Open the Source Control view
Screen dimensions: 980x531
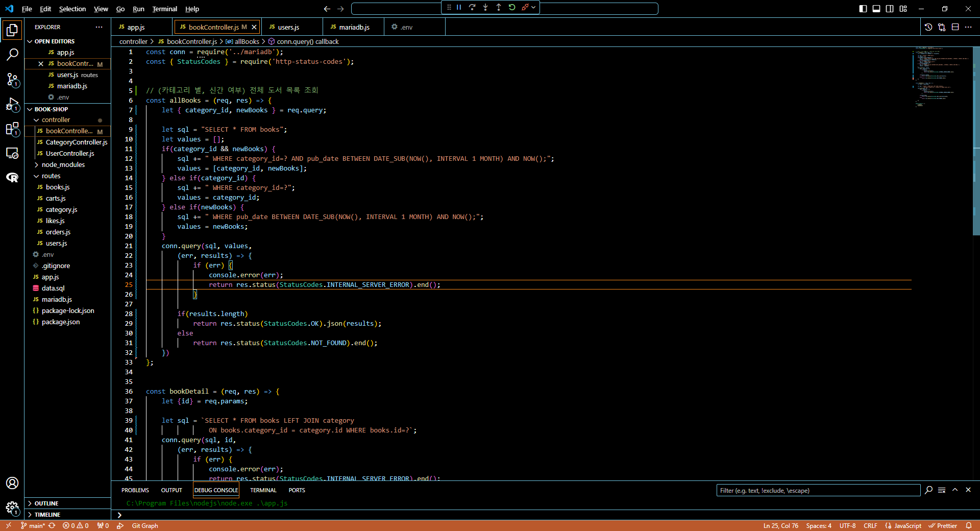coord(12,79)
